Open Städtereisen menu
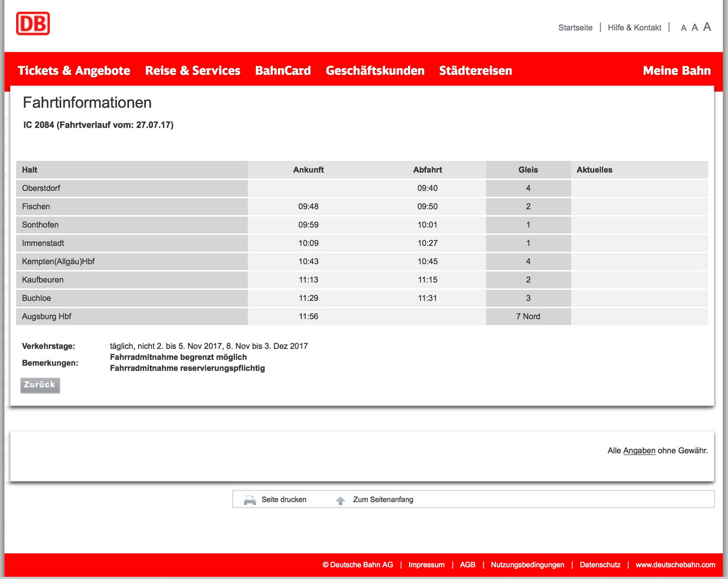This screenshot has height=579, width=728. click(x=476, y=71)
